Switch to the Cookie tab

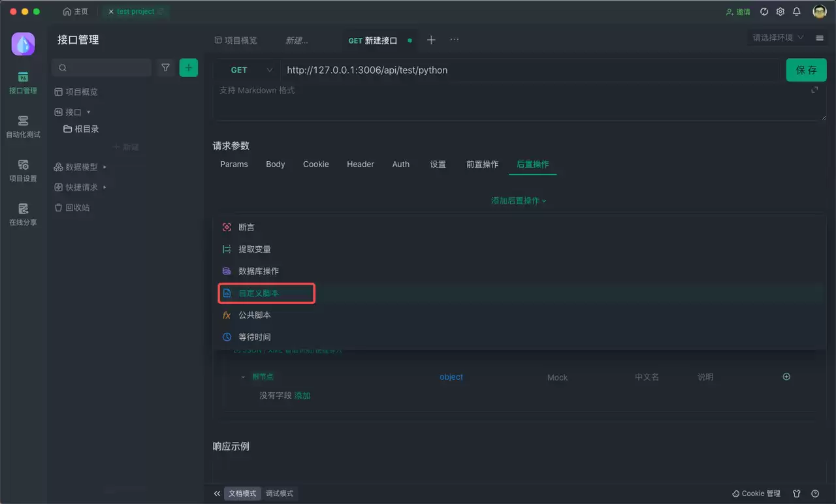point(315,165)
